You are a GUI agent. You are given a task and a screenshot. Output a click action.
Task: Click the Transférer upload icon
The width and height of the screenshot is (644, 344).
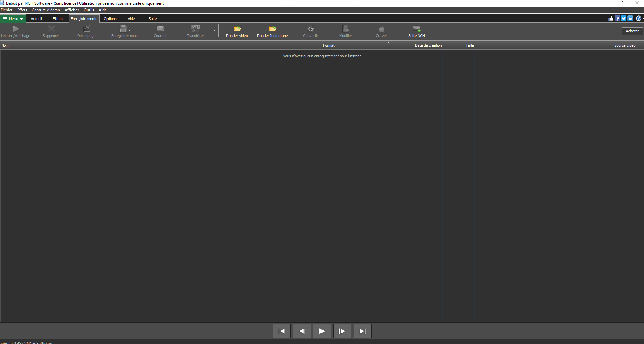pyautogui.click(x=195, y=29)
